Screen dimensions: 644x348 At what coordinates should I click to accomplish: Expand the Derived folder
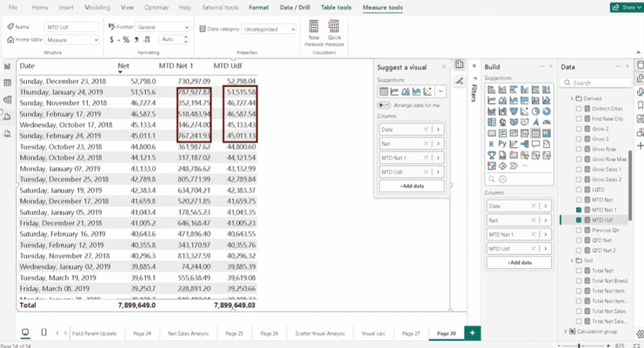click(x=572, y=99)
